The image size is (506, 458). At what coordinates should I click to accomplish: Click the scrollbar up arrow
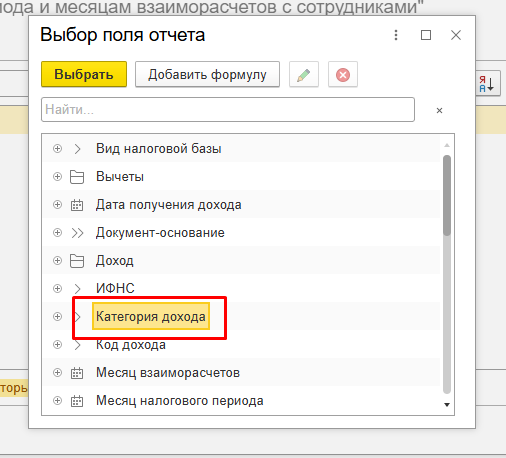tap(447, 145)
